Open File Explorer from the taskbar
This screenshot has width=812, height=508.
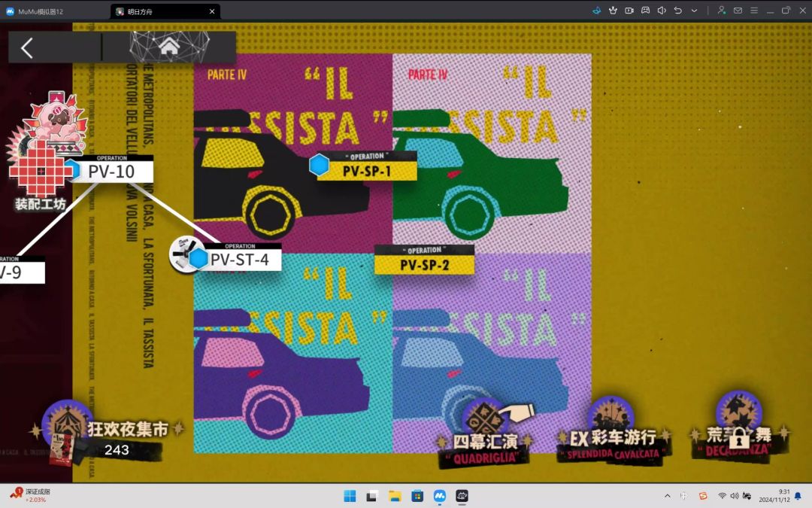tap(395, 496)
